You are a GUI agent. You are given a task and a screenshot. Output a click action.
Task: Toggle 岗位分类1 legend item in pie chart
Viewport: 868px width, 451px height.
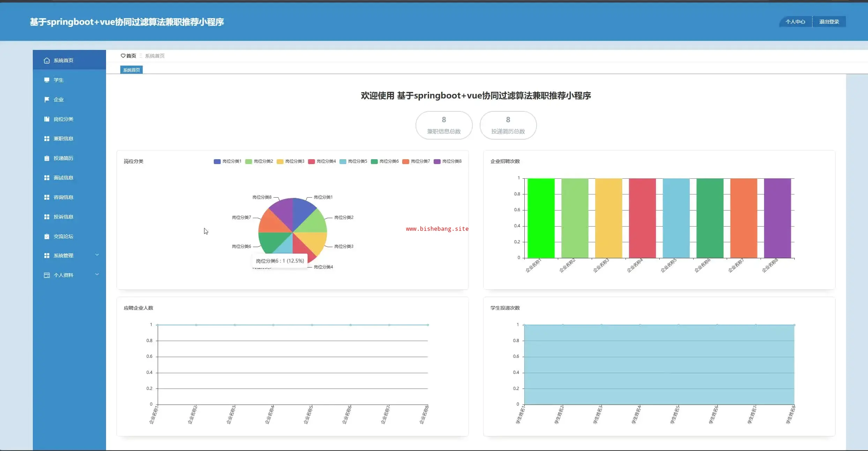(x=227, y=161)
